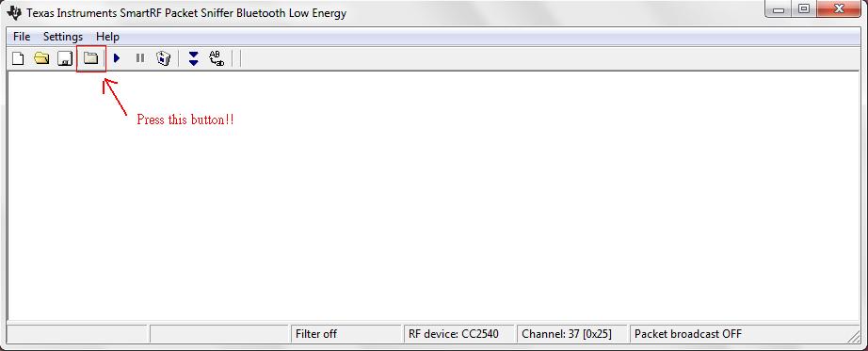This screenshot has height=351, width=868.
Task: Open a capture file with yellow folder icon
Action: [41, 58]
